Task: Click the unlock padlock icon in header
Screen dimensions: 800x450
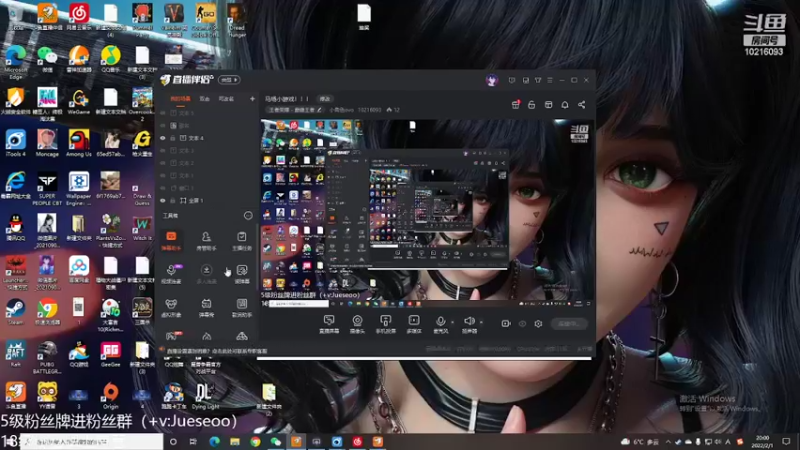Action: (x=532, y=105)
